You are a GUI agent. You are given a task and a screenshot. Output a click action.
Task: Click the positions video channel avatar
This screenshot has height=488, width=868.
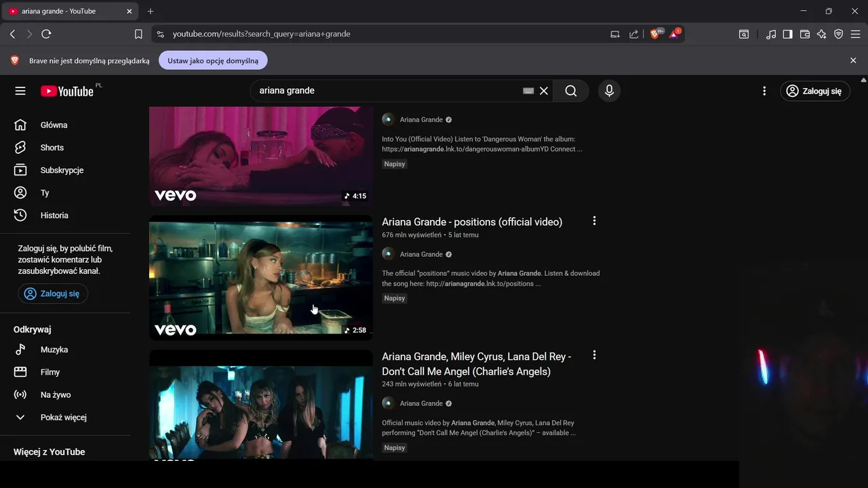click(389, 254)
